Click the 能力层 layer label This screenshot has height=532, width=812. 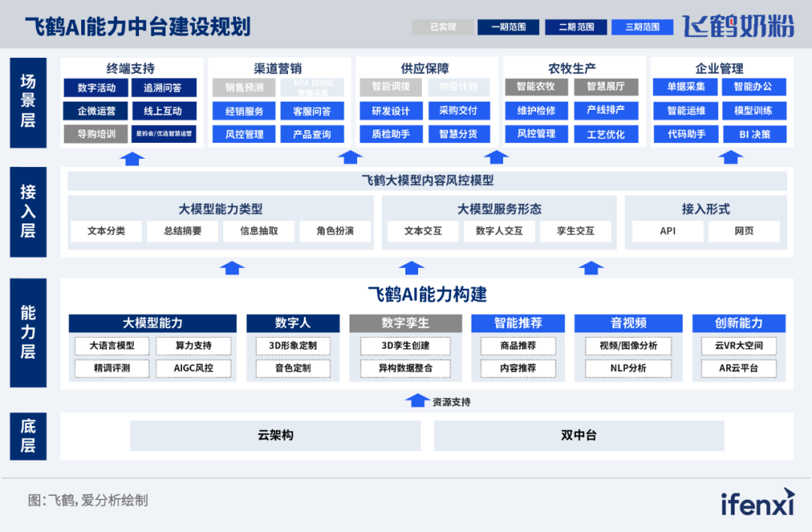click(28, 333)
